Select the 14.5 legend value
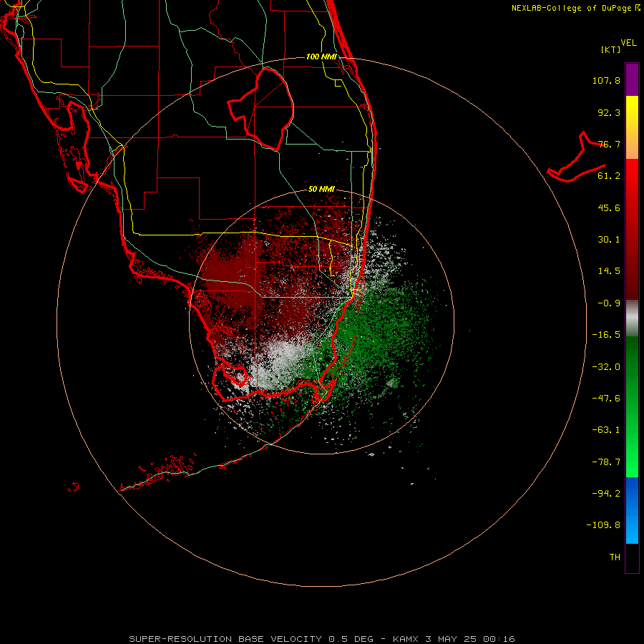Screen dimensions: 644x644 click(609, 271)
